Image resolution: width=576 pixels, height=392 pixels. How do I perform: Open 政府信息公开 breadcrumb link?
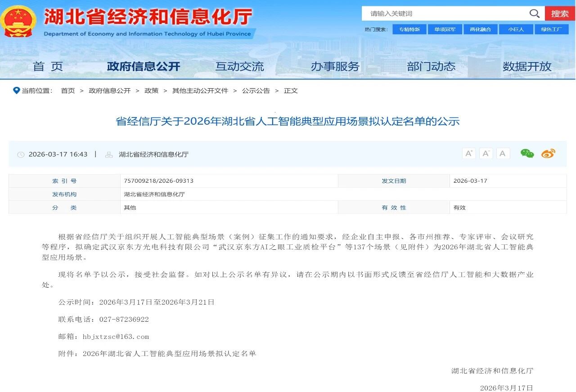coord(110,90)
